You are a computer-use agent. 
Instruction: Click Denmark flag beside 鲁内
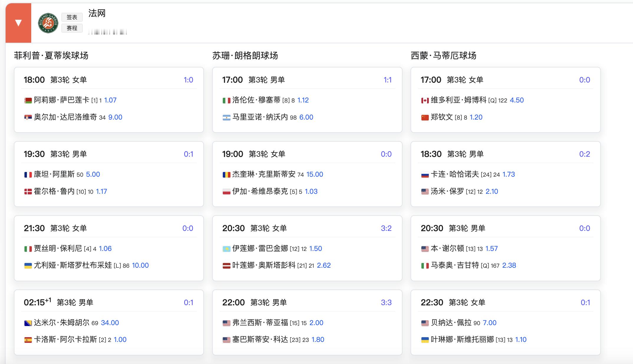click(28, 192)
